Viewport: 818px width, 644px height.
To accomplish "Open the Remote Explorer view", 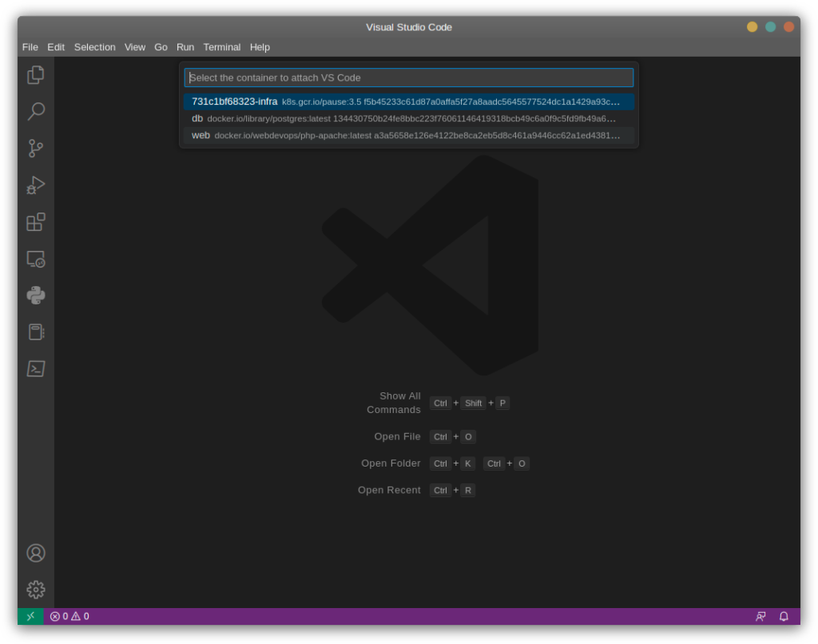I will click(35, 259).
